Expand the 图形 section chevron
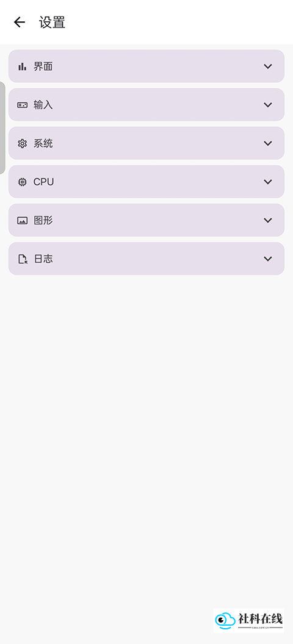 pyautogui.click(x=268, y=220)
